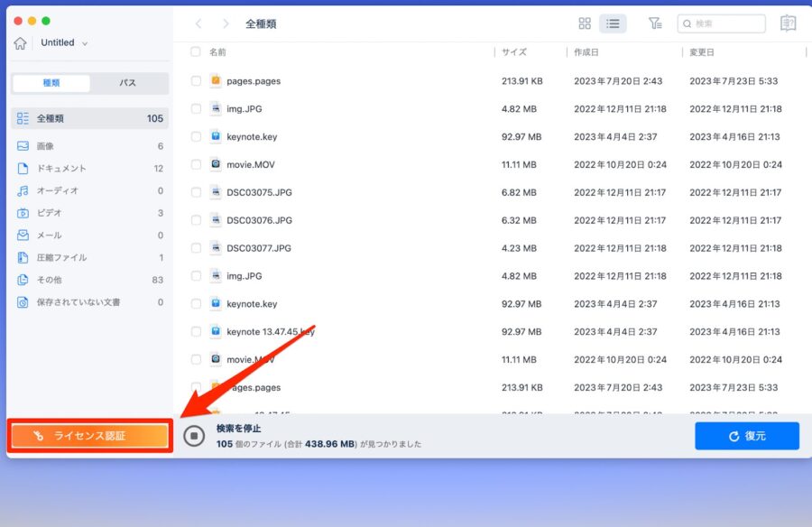Go forward with right chevron arrow
This screenshot has width=812, height=527.
coord(226,23)
